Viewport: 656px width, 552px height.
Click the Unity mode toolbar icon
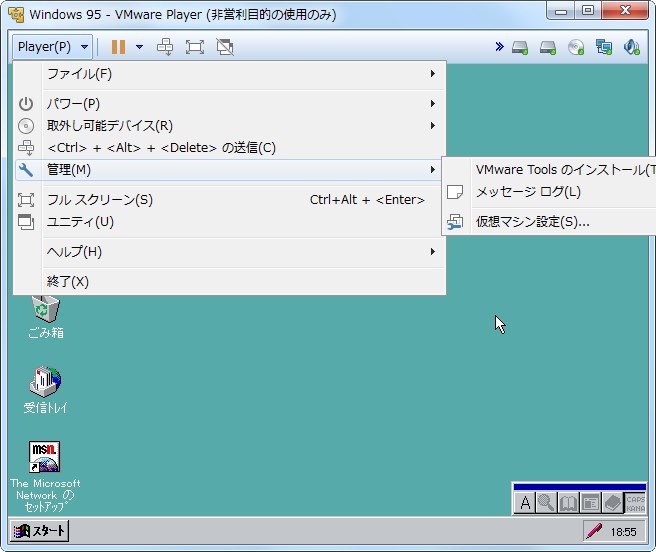(225, 47)
